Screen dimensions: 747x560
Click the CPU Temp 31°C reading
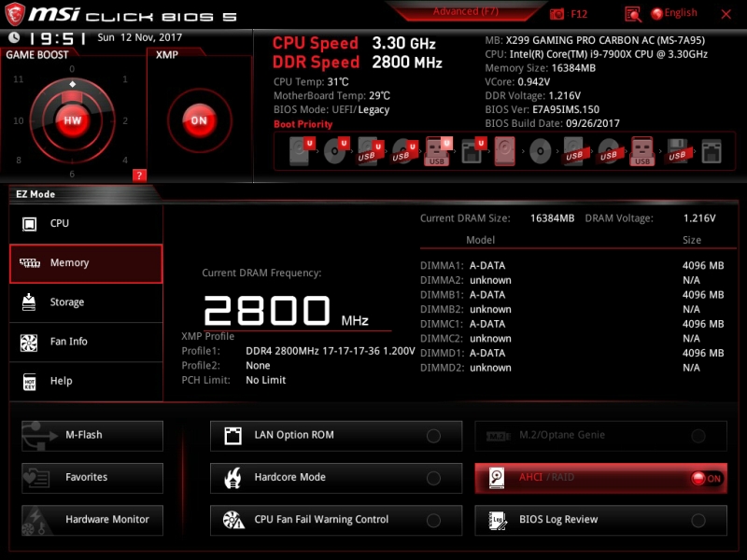coord(311,82)
